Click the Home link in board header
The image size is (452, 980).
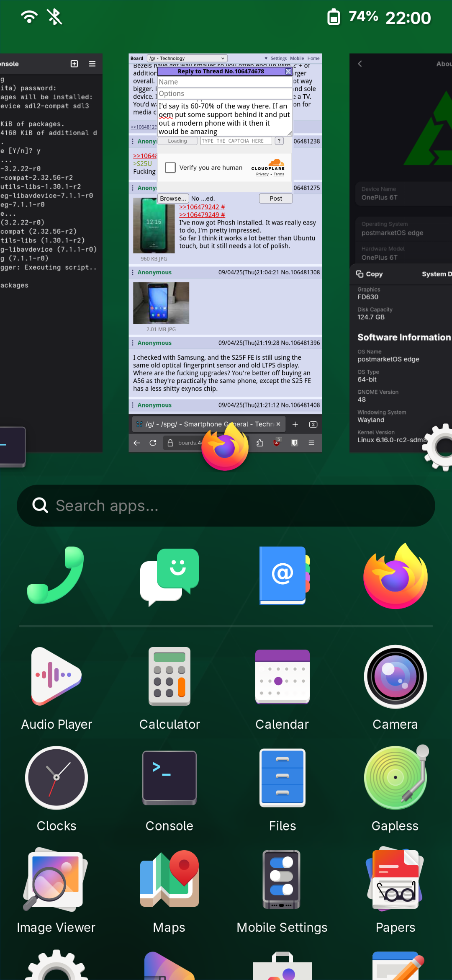[313, 58]
